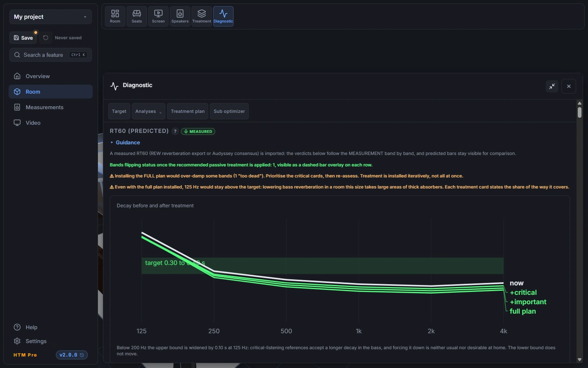Open the Screen toolbar tool
This screenshot has width=588, height=368.
[x=158, y=16]
